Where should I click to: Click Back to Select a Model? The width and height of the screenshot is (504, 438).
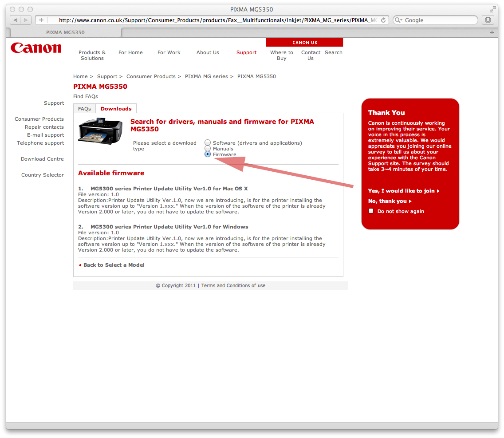[x=114, y=265]
